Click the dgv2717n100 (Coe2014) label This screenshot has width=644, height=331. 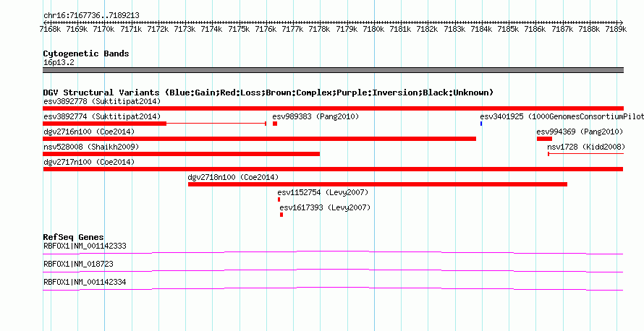coord(89,162)
